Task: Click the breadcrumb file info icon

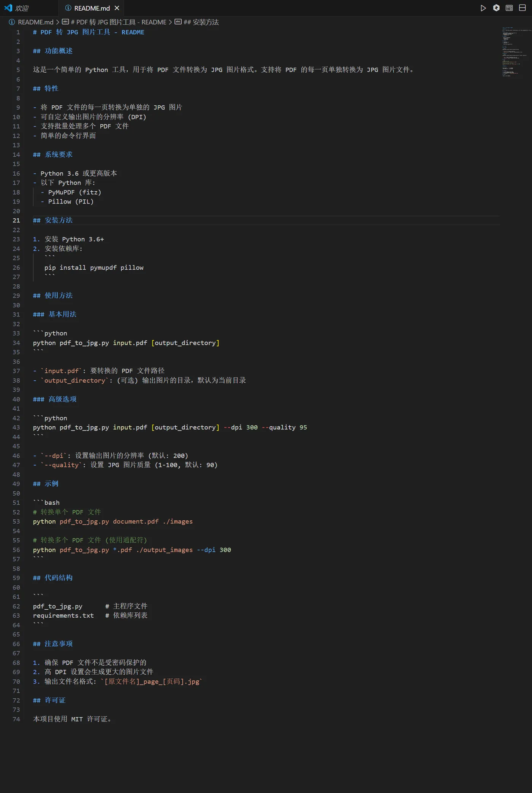Action: (12, 22)
